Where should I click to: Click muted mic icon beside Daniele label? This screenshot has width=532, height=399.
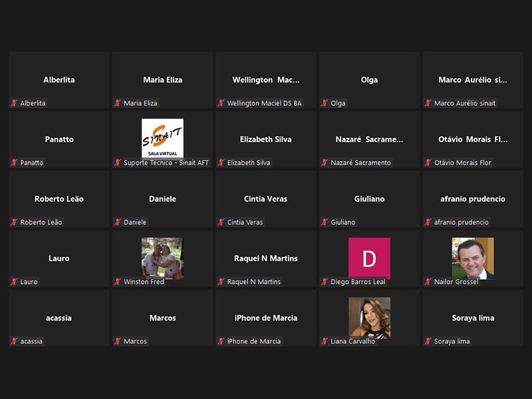(118, 222)
